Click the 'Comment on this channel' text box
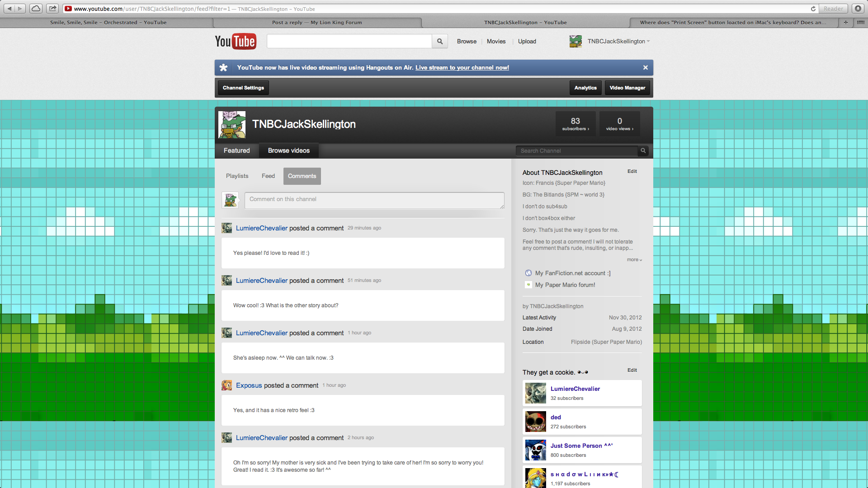 coord(374,200)
